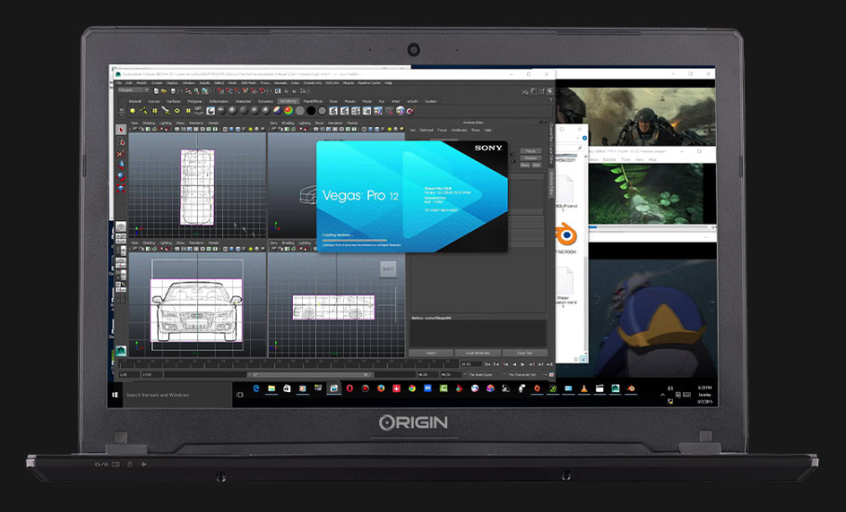Launch VLC media player from the taskbar
The image size is (846, 512).
pyautogui.click(x=583, y=389)
